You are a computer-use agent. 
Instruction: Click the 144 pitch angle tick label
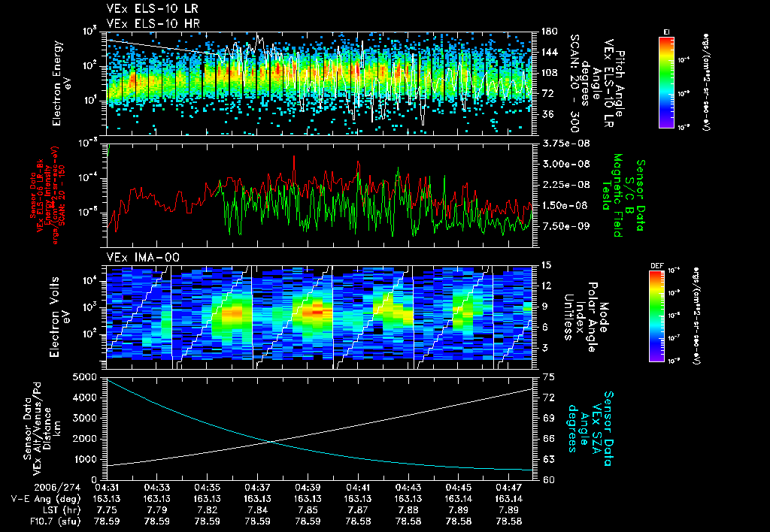pyautogui.click(x=549, y=52)
